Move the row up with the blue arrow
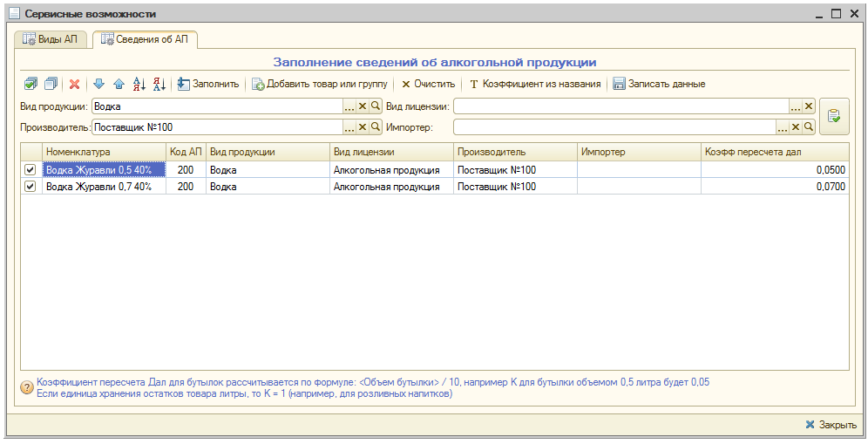Viewport: 868px width, 444px height. pyautogui.click(x=119, y=84)
